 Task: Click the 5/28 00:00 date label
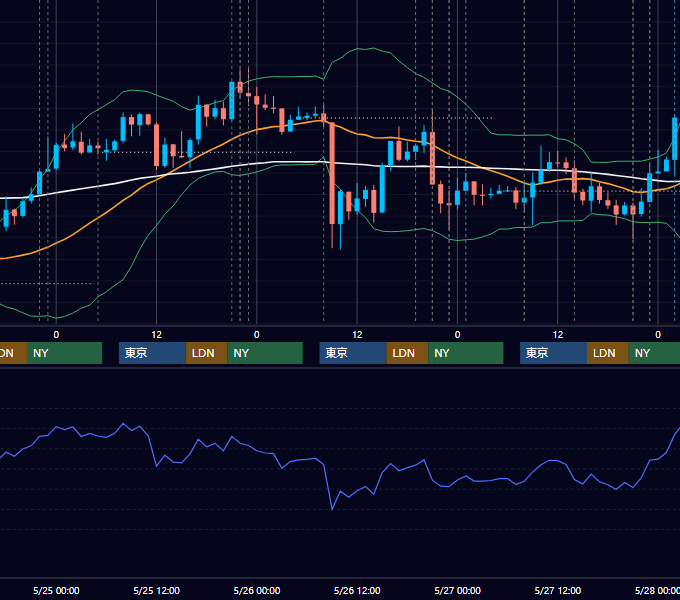tap(657, 590)
